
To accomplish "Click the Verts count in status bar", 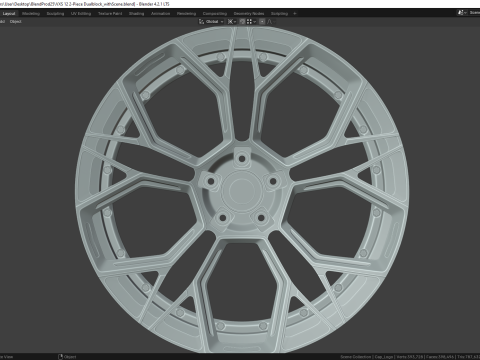I will pos(411,357).
